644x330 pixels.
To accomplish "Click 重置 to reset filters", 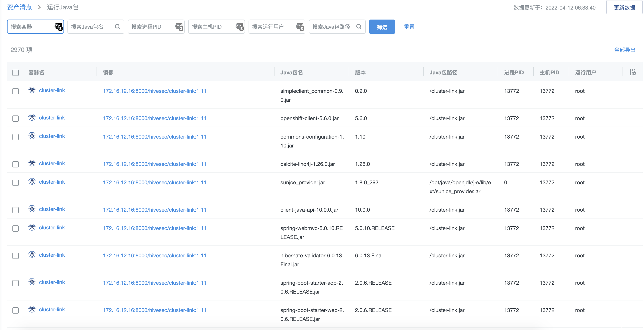I will point(409,27).
